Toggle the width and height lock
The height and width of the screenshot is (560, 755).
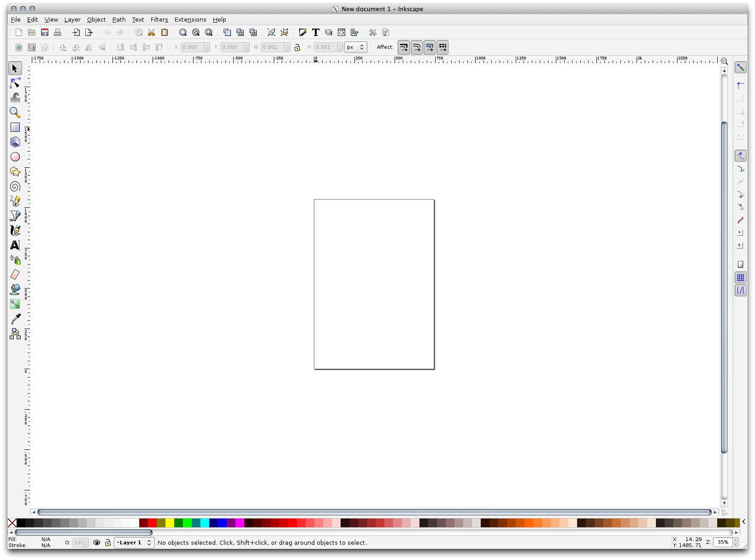tap(297, 47)
